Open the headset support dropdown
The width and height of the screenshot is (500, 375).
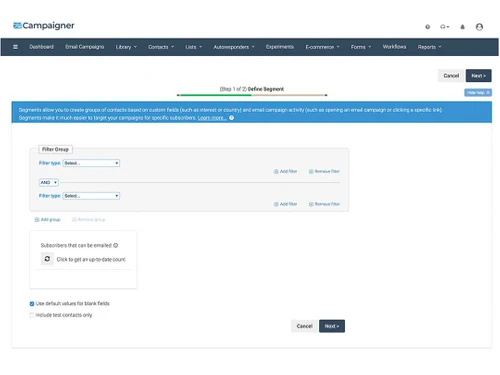tap(445, 27)
